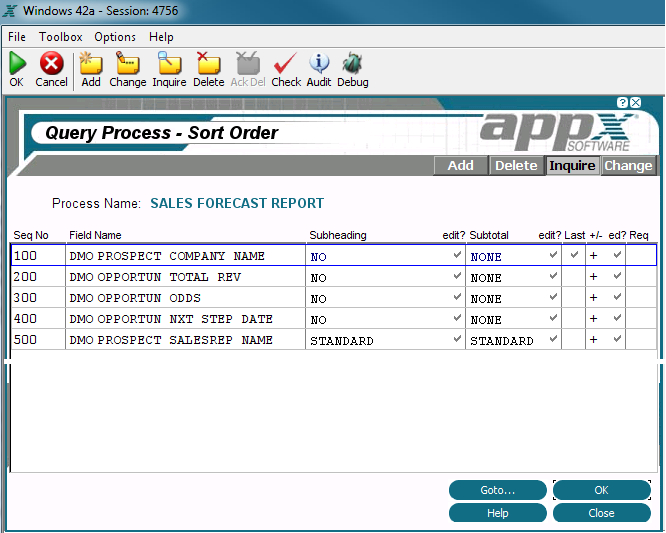Toggle the +/- sign for row 100
The width and height of the screenshot is (666, 533).
point(593,255)
